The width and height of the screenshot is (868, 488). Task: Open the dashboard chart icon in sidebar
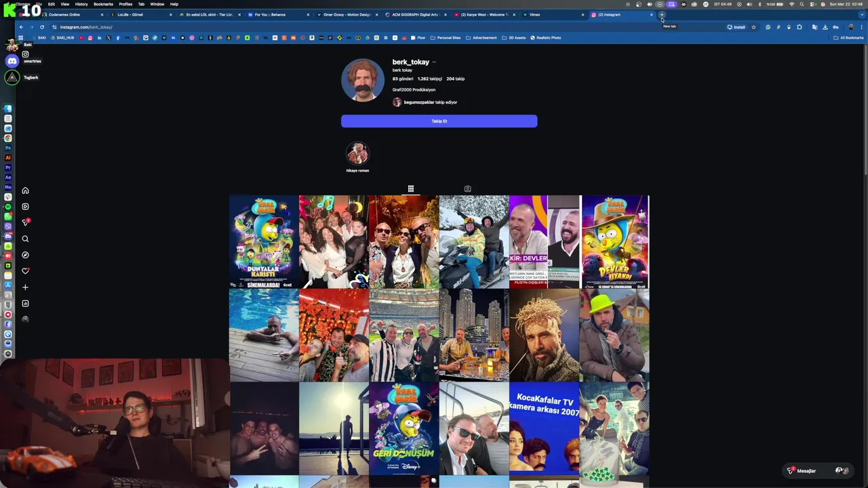point(25,304)
